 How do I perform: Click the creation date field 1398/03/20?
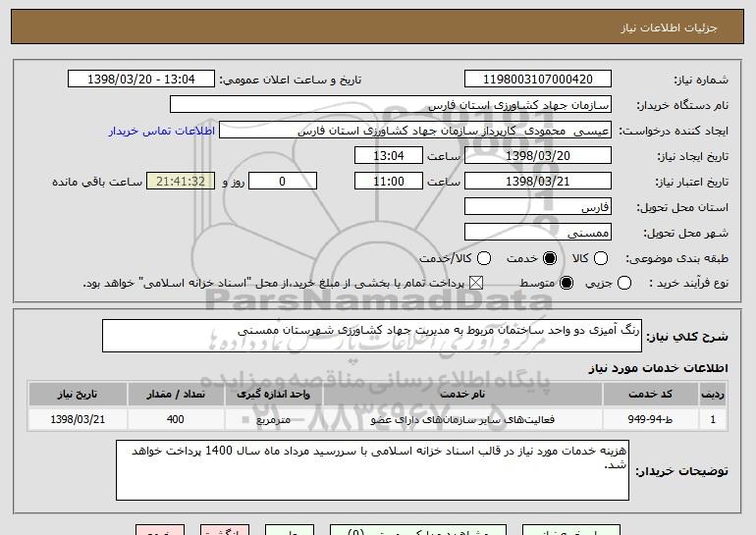tap(538, 156)
